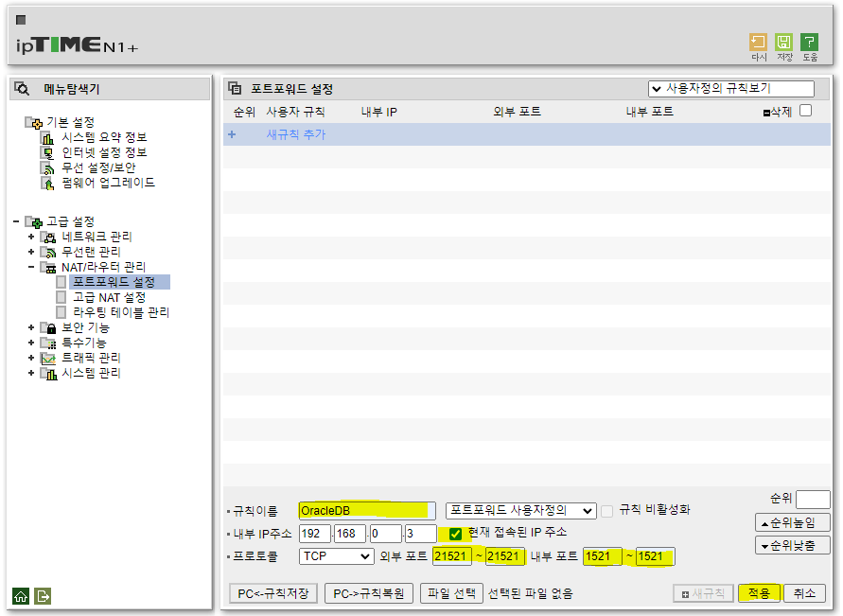Enable the 규칙 비활성화 checkbox
Screen dimensions: 843x616
pos(607,511)
